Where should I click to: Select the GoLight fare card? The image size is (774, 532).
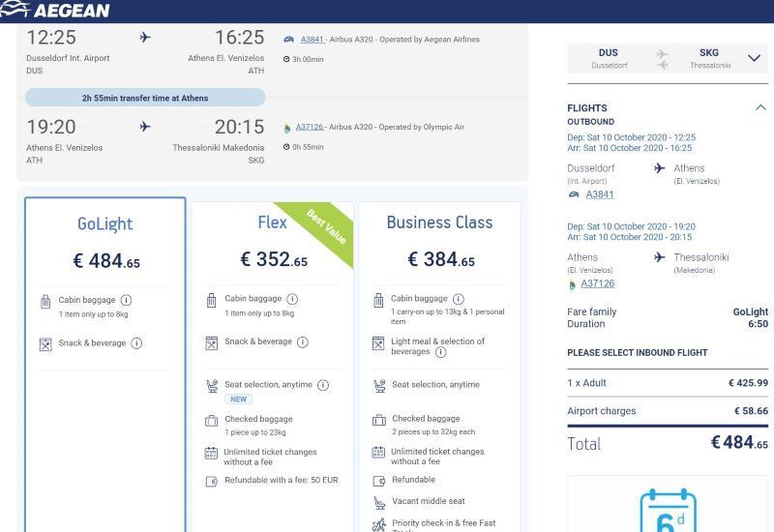(105, 365)
